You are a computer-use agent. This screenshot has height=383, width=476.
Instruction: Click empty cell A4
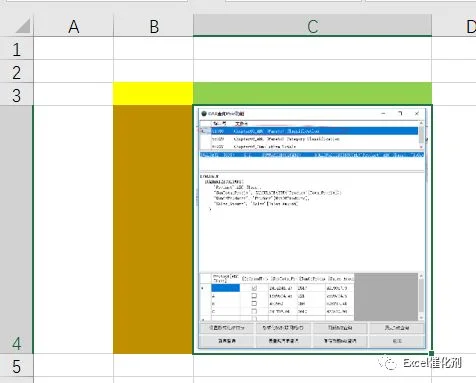73,229
